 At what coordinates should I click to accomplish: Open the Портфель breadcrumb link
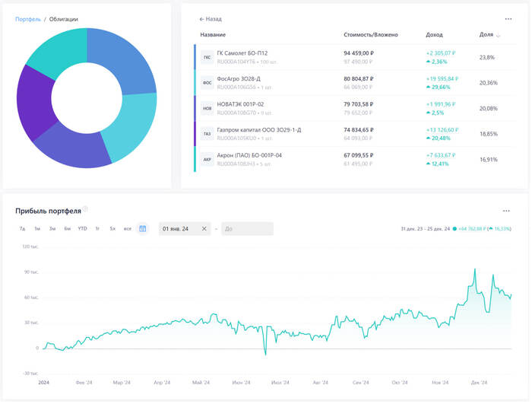pyautogui.click(x=28, y=19)
